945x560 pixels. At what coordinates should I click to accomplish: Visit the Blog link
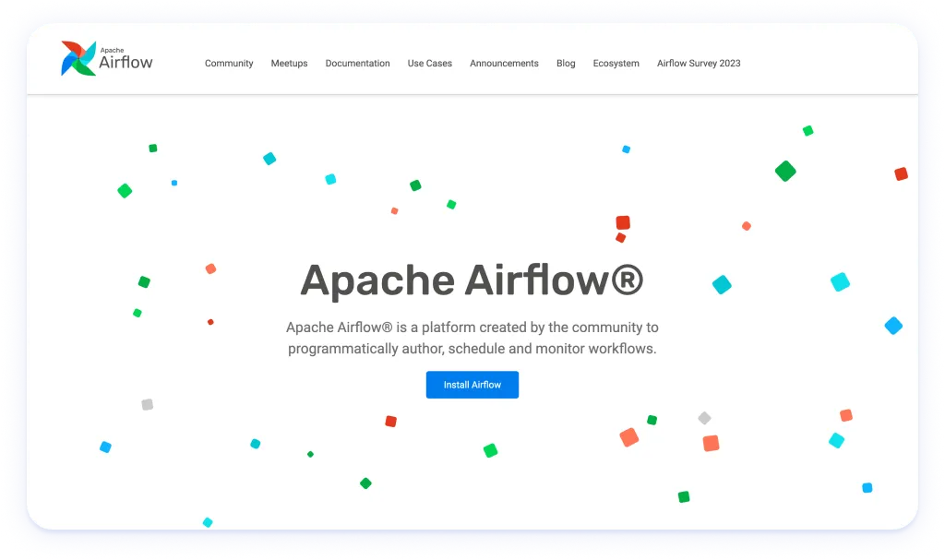click(x=566, y=64)
